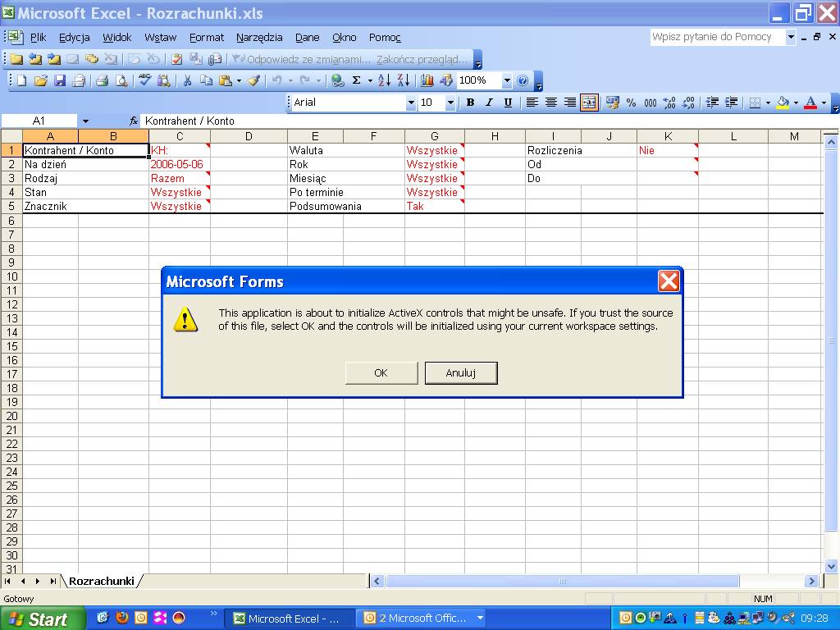This screenshot has height=630, width=840.
Task: Paste from the clipboard icon
Action: [226, 81]
